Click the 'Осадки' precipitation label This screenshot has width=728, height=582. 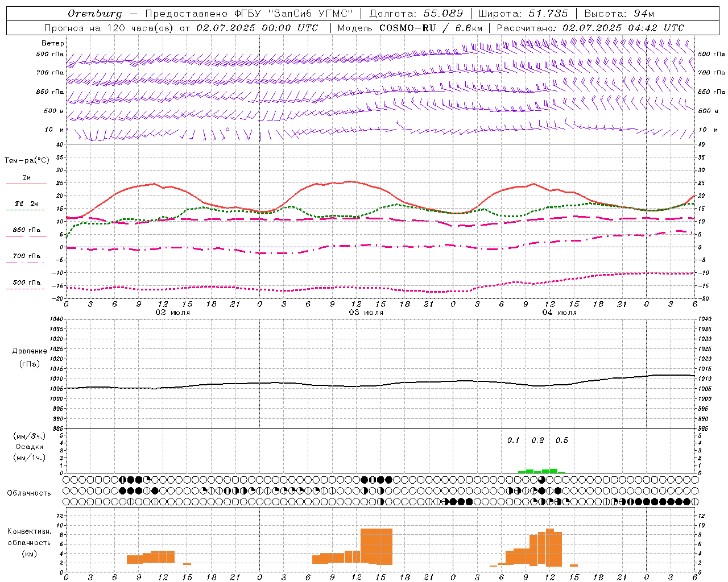[30, 447]
